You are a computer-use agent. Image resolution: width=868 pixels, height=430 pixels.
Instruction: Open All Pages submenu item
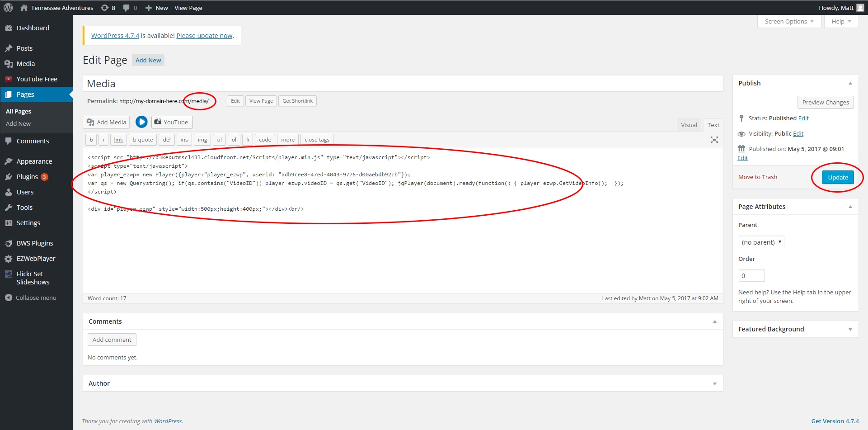[19, 111]
